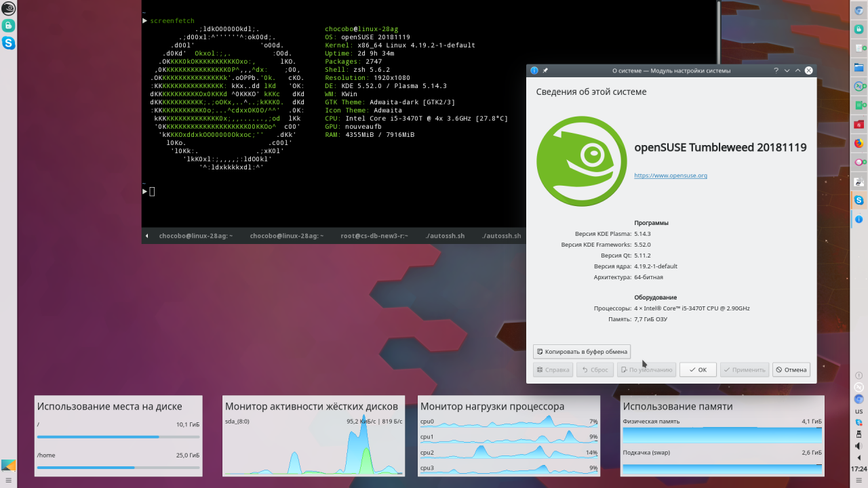Click Копировать в буфер обмена button
Image resolution: width=868 pixels, height=488 pixels.
[x=582, y=352]
